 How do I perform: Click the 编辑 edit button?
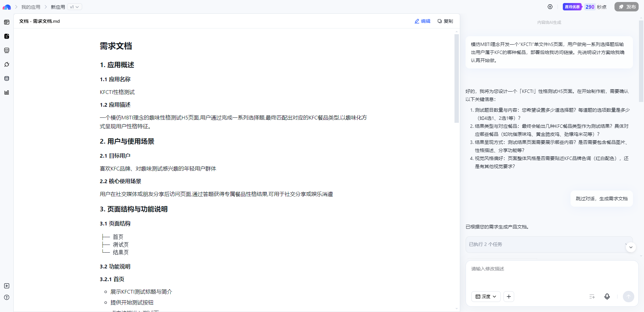click(423, 21)
